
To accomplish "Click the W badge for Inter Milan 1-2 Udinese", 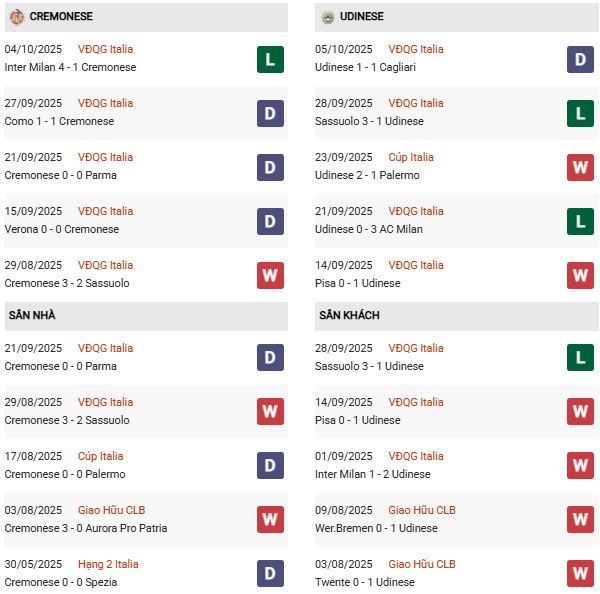I will (x=581, y=466).
